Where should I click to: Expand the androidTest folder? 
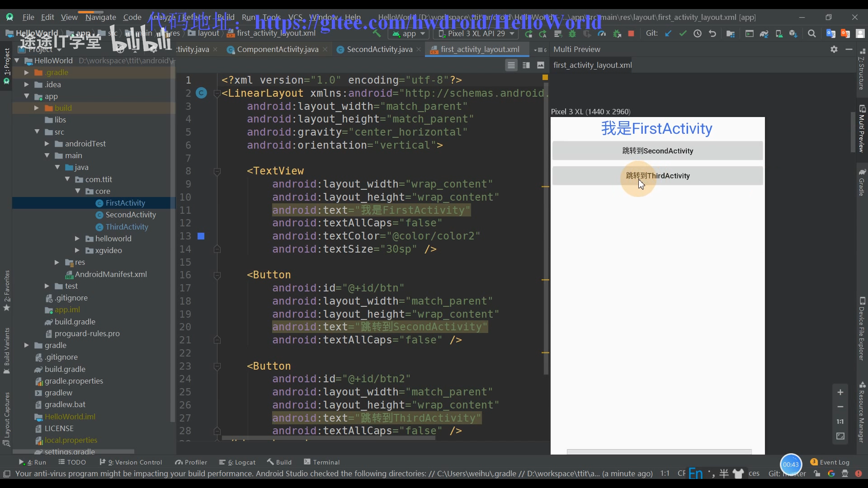click(x=47, y=144)
